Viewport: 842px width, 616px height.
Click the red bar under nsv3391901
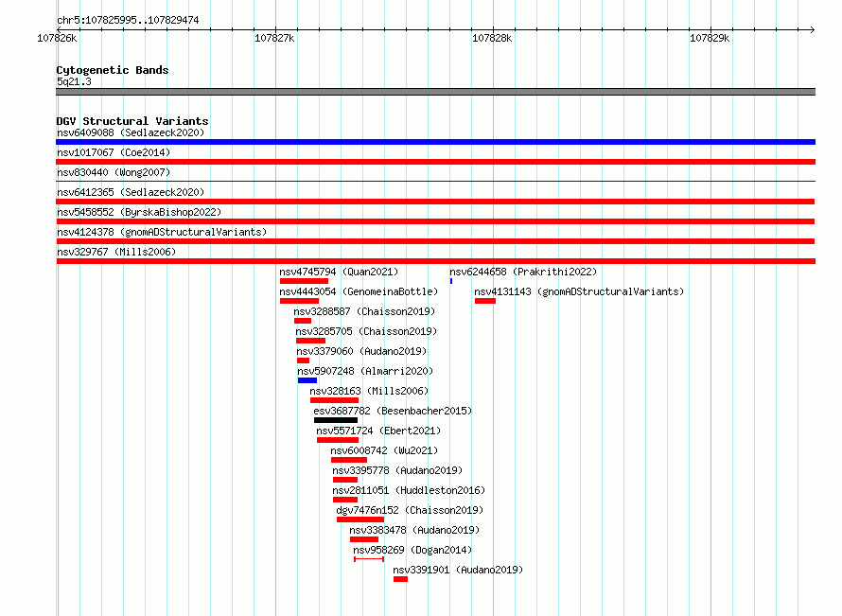pyautogui.click(x=400, y=579)
